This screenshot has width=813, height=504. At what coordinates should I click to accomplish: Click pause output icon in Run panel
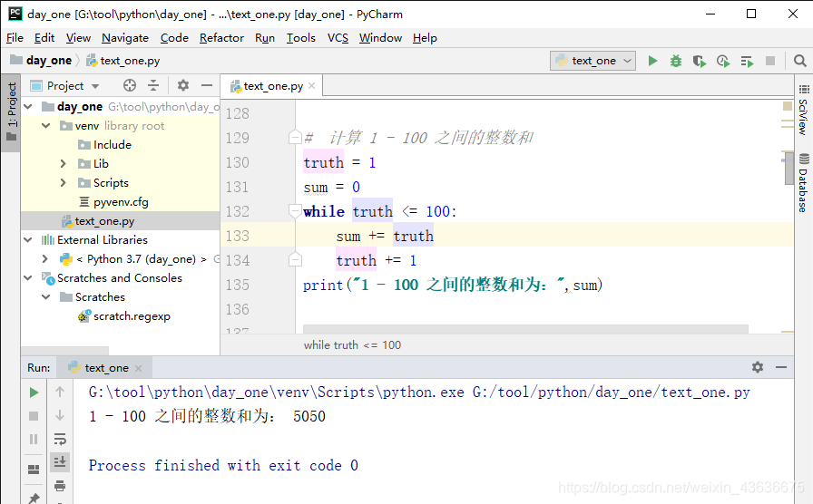pyautogui.click(x=34, y=440)
